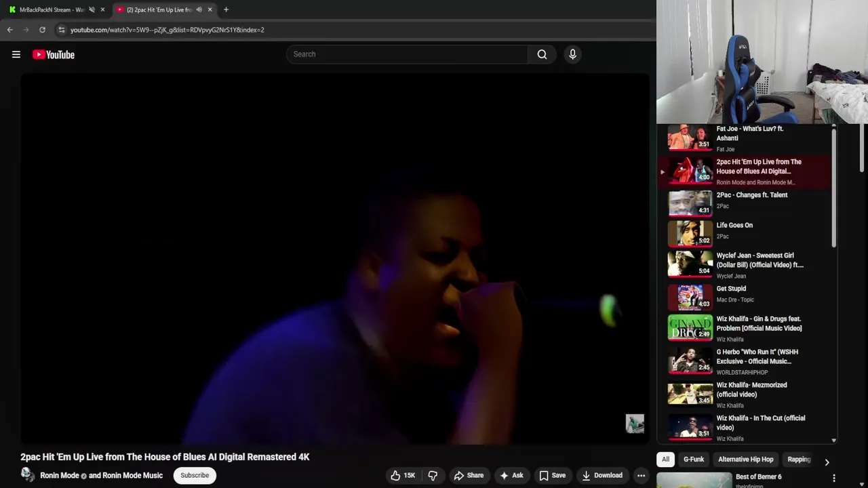Viewport: 868px width, 488px height.
Task: Play Wiz Khalifa - Gin & Drugs
Action: 744,328
